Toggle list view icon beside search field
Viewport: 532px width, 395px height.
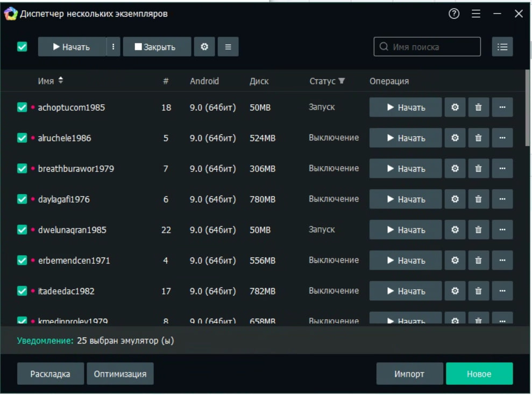click(x=502, y=47)
